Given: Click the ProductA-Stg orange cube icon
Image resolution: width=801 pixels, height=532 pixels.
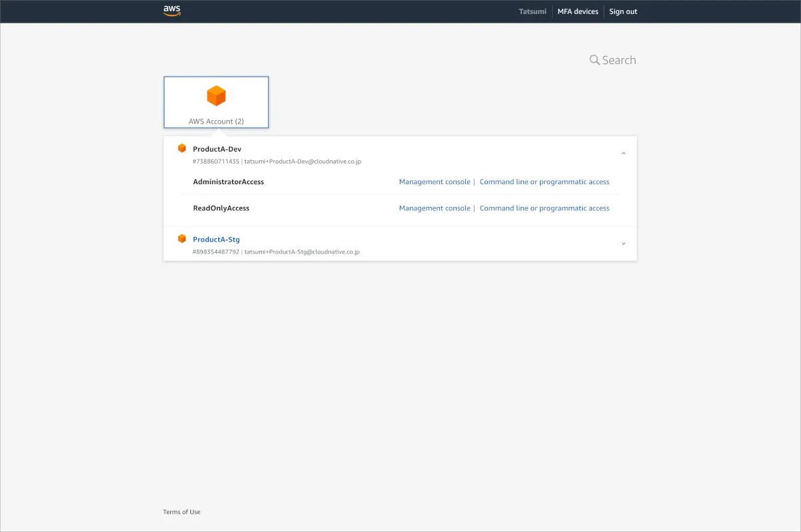Looking at the screenshot, I should [x=182, y=238].
